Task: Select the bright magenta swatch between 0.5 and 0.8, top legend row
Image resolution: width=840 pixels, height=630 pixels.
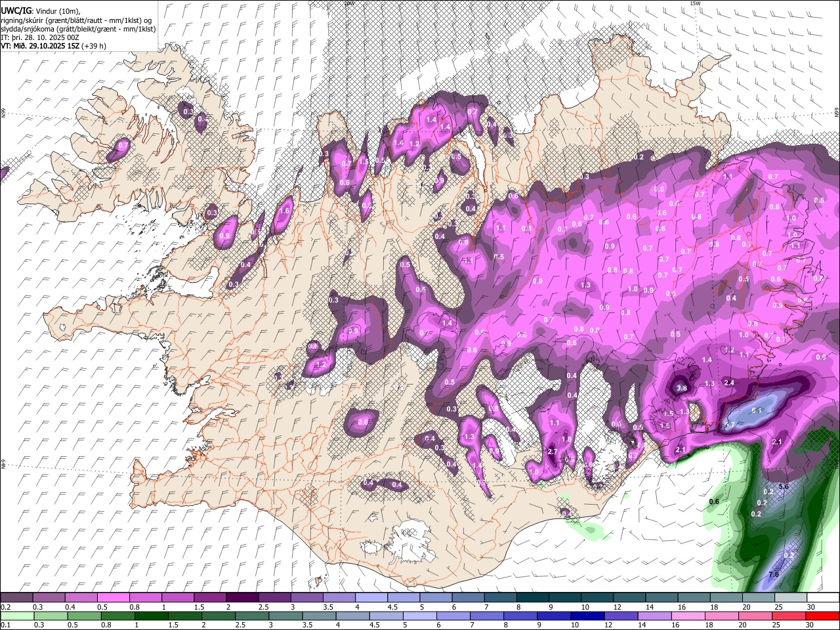Action: [113, 597]
